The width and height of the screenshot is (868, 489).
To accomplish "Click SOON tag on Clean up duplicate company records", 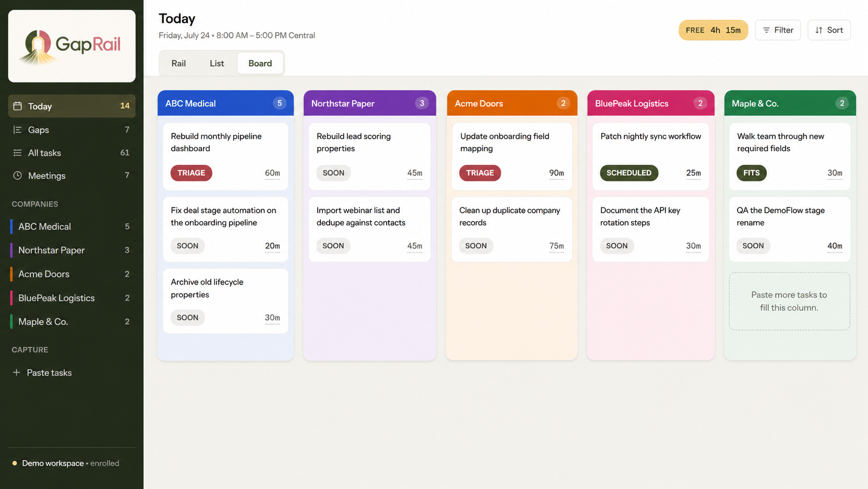I will [x=476, y=246].
